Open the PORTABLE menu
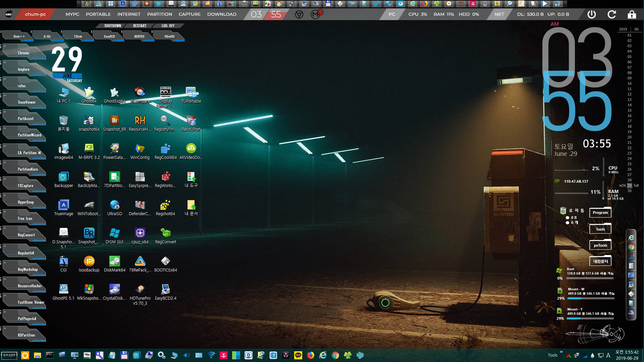Image resolution: width=644 pixels, height=362 pixels. point(98,14)
